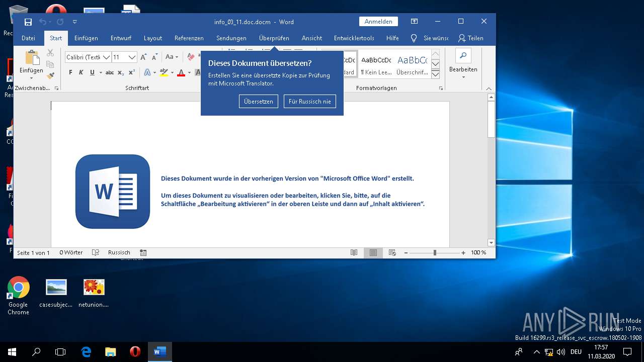Click the Anmelden sign-in button

tap(378, 22)
